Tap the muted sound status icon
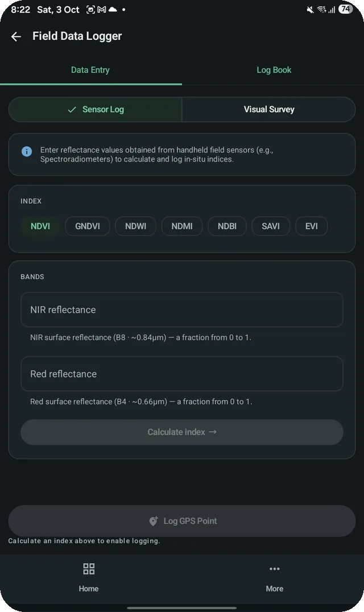This screenshot has height=612, width=364. click(x=310, y=9)
